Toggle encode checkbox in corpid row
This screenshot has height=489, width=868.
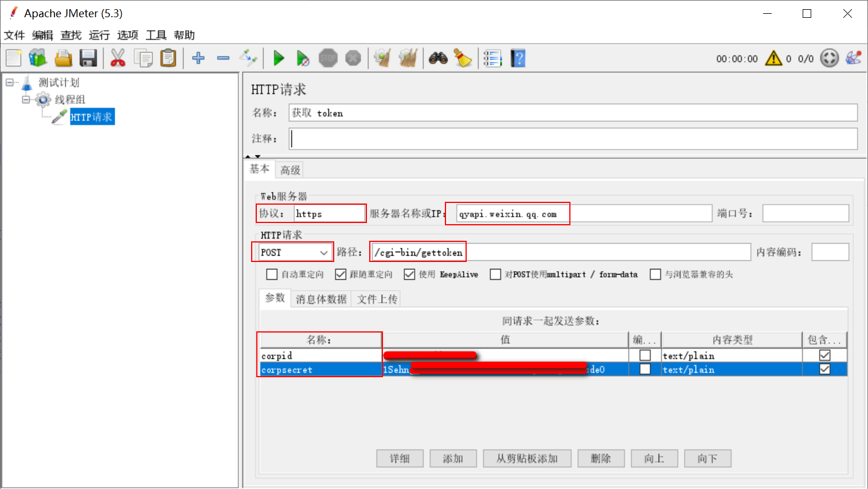click(645, 355)
